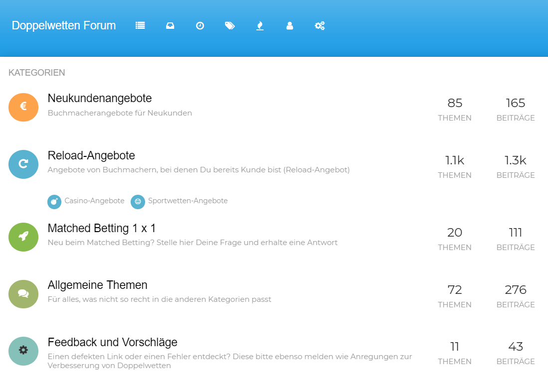Click description 'Neu beim Matched Betting? Stelle hier...'
This screenshot has height=392, width=548.
[192, 243]
